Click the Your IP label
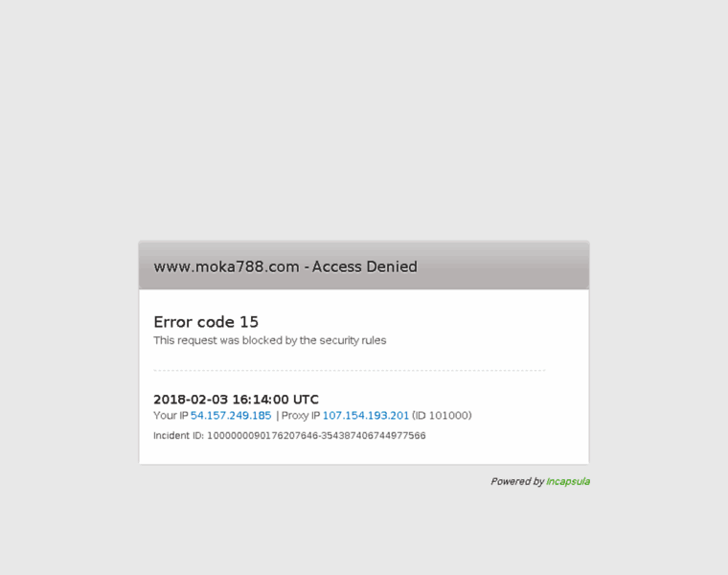 tap(171, 415)
